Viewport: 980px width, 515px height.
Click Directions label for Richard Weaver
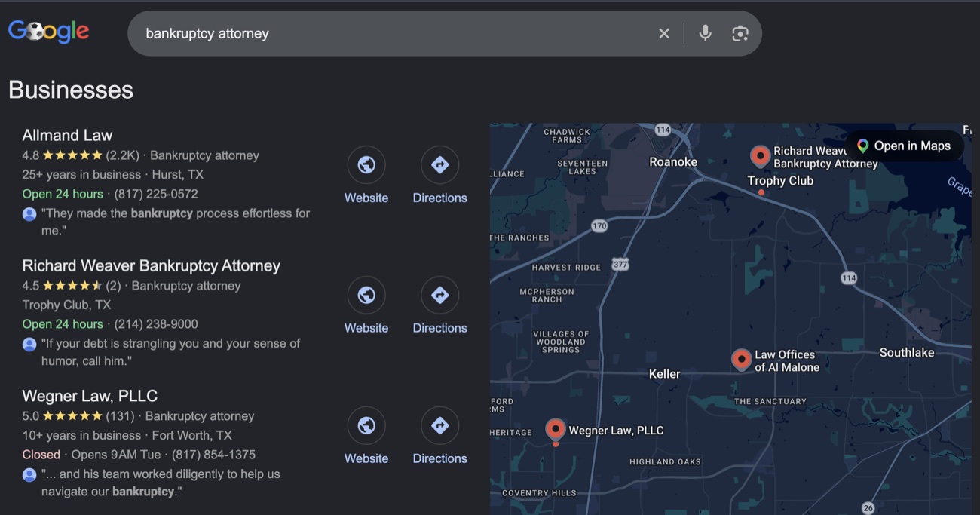(439, 328)
